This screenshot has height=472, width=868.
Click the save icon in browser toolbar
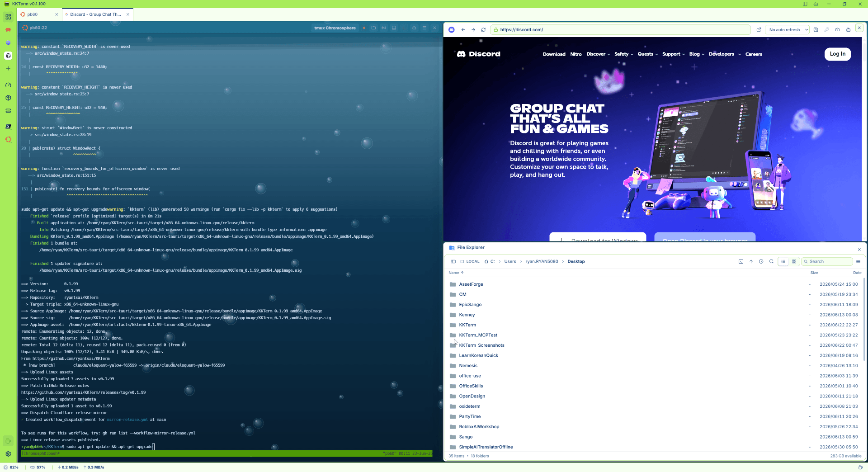coord(816,30)
